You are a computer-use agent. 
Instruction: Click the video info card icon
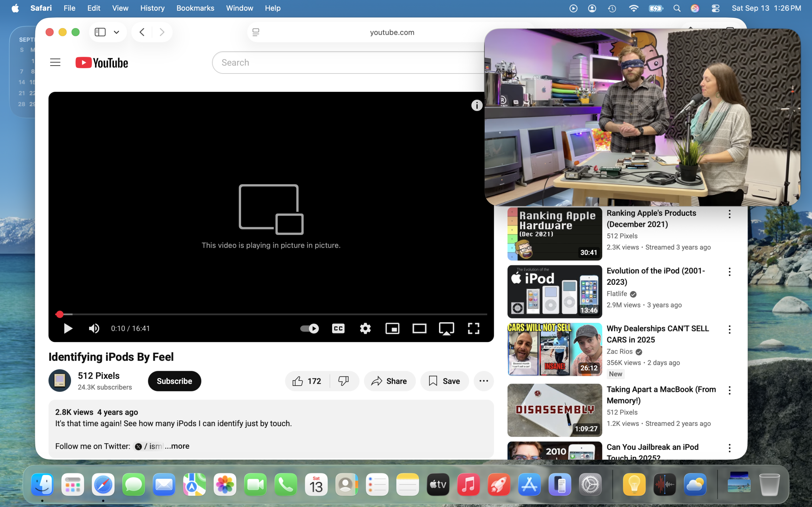476,105
